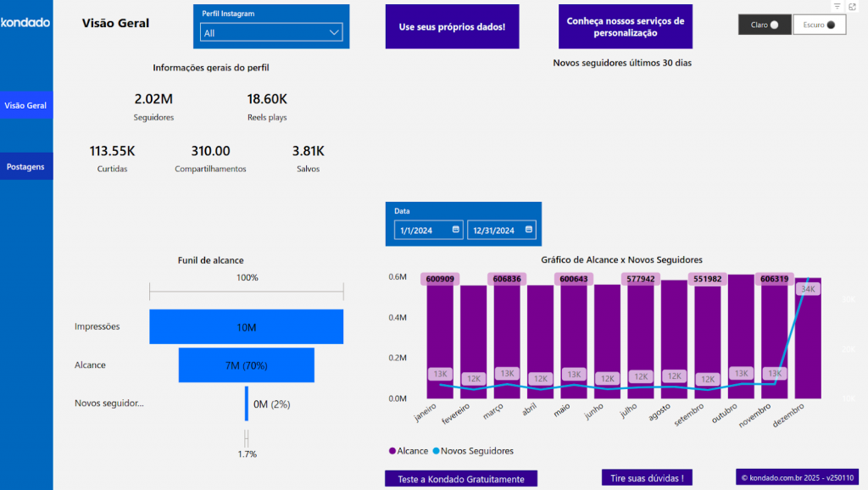
Task: Select the Visão Geral sidebar page
Action: click(x=25, y=105)
